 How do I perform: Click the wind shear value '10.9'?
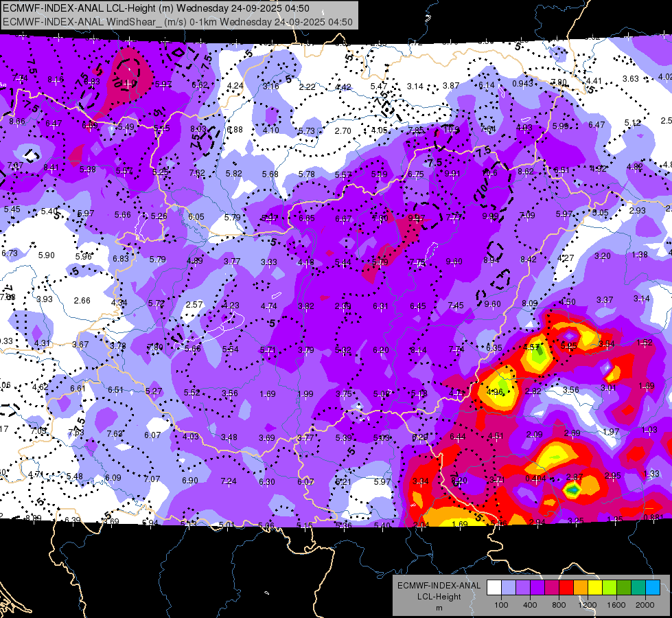click(451, 129)
